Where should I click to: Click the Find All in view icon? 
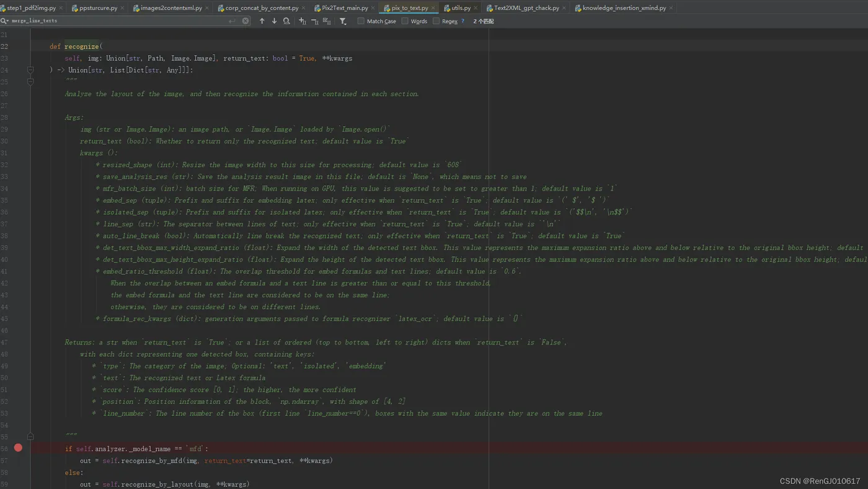[x=286, y=21]
